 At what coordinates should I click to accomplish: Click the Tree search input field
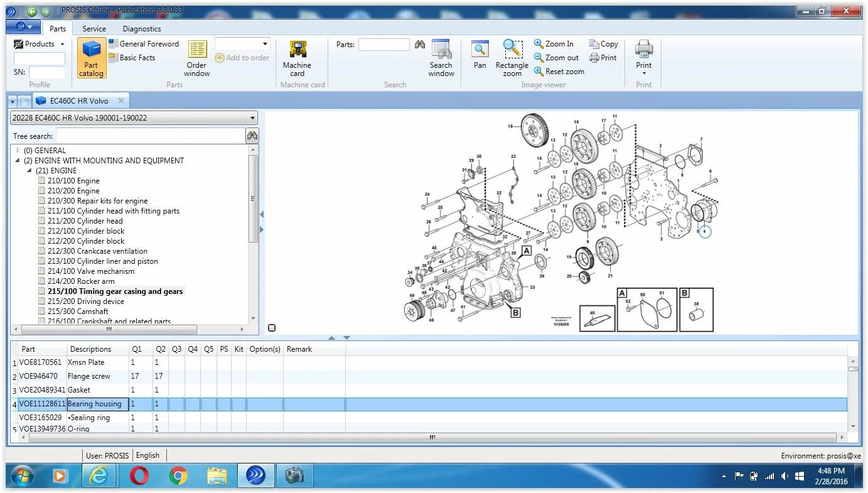pos(151,136)
